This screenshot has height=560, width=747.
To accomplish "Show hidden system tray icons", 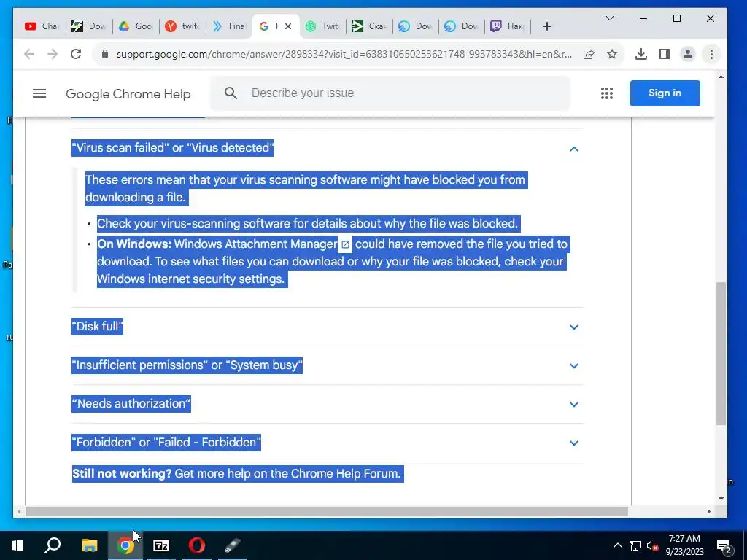I will (617, 545).
